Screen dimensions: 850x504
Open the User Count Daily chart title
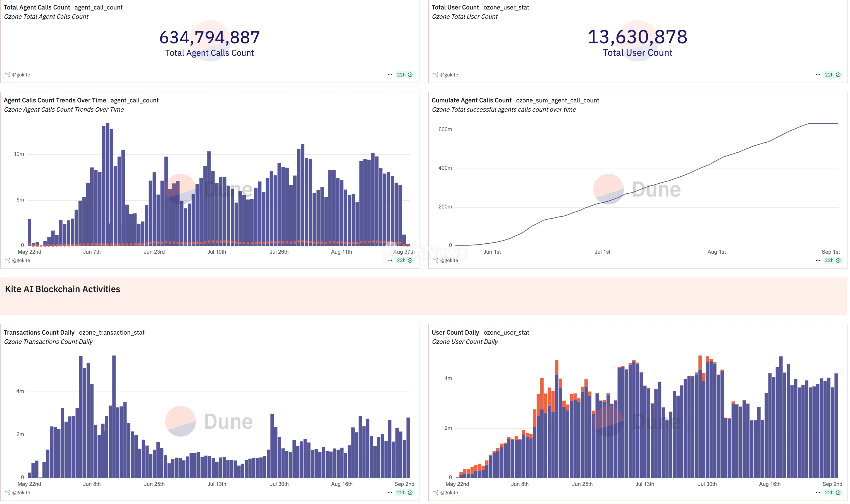(455, 332)
